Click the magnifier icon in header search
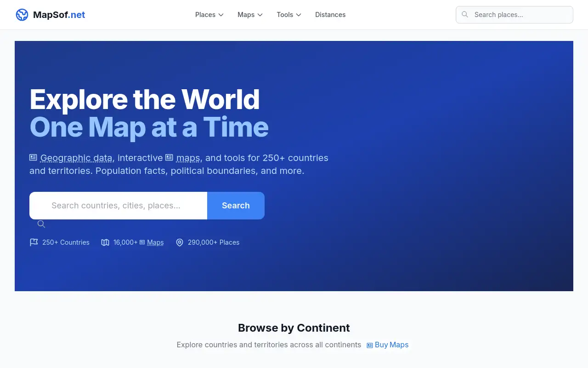 tap(465, 15)
